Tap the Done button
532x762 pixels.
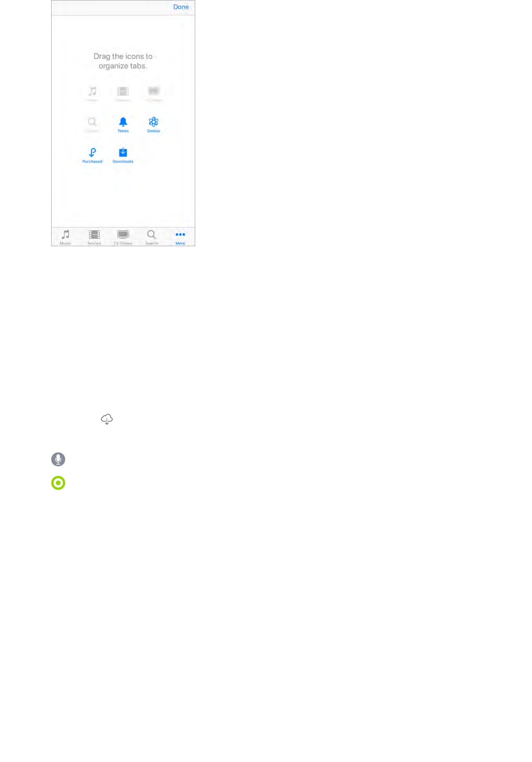(181, 7)
